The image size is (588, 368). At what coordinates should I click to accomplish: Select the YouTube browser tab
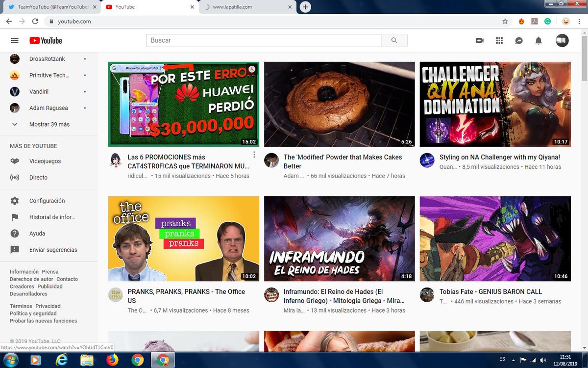pos(149,7)
